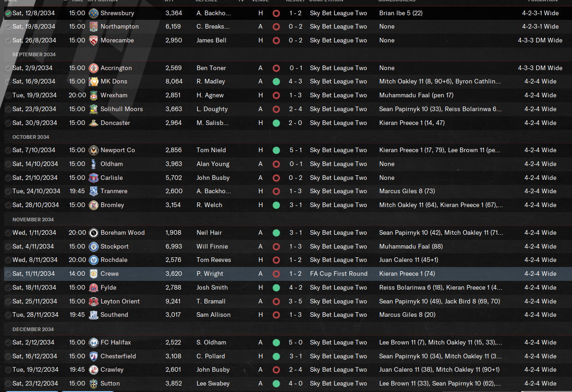
Task: Click the Morecambe club badge
Action: [94, 41]
